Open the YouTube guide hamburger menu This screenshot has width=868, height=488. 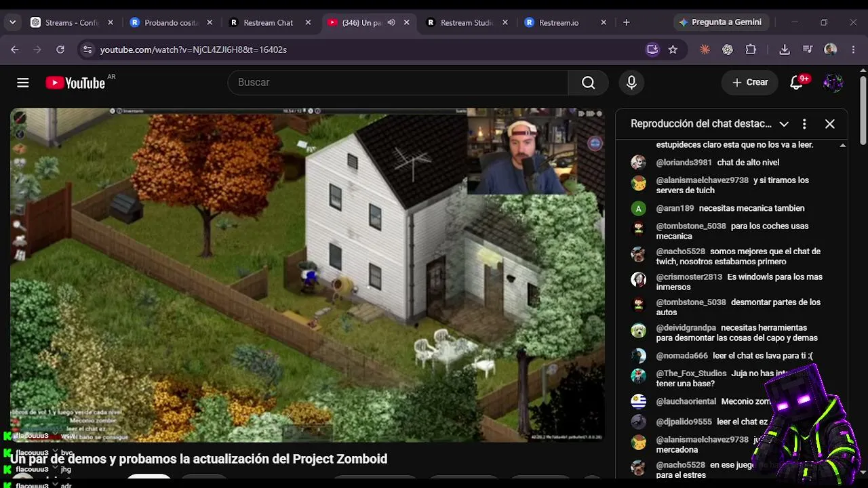coord(23,83)
